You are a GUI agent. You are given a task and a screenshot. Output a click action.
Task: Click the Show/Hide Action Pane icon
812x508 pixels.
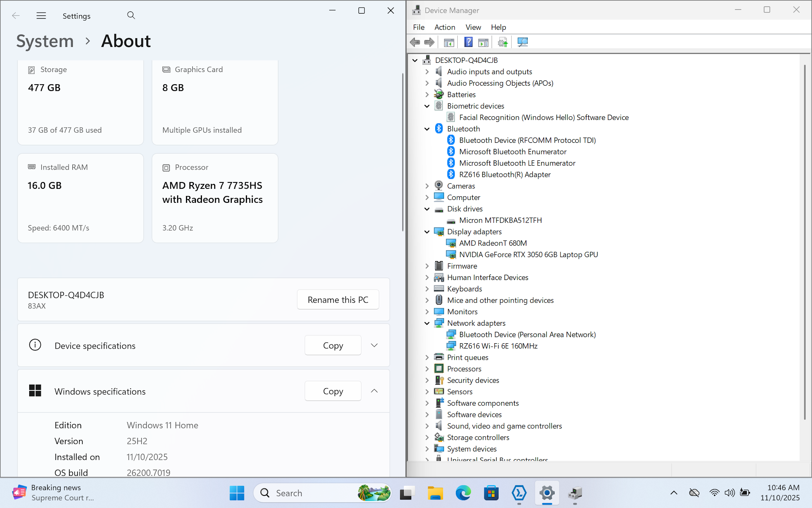483,42
